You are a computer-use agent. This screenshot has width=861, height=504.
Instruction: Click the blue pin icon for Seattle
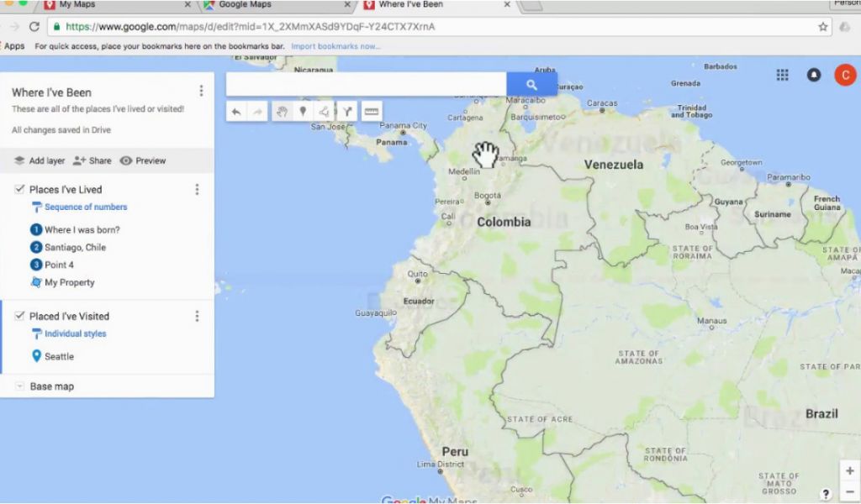coord(36,356)
